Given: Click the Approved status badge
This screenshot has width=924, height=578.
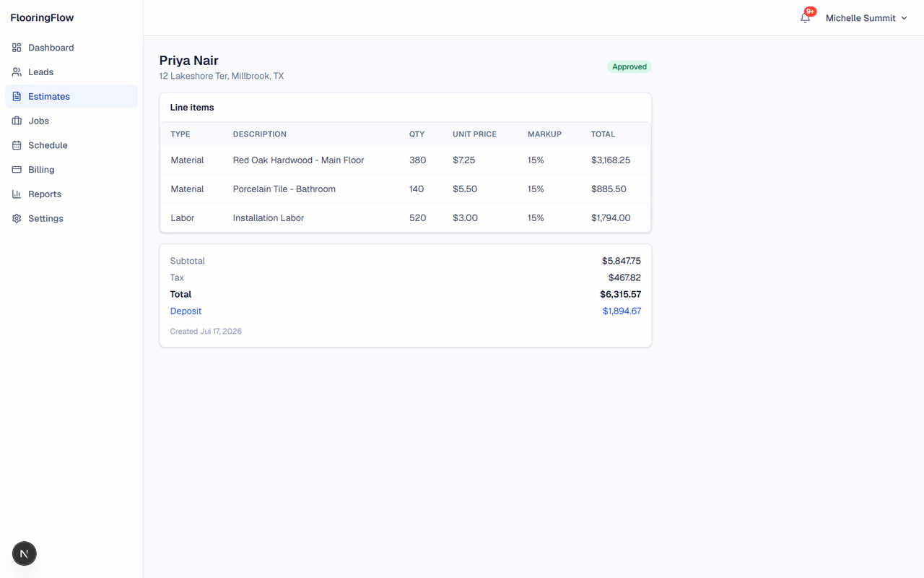Looking at the screenshot, I should pyautogui.click(x=629, y=66).
